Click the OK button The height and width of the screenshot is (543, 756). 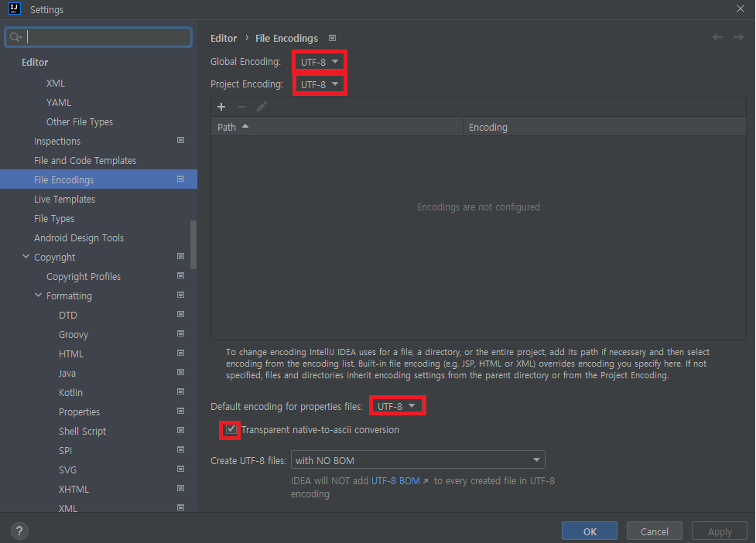[x=590, y=531]
